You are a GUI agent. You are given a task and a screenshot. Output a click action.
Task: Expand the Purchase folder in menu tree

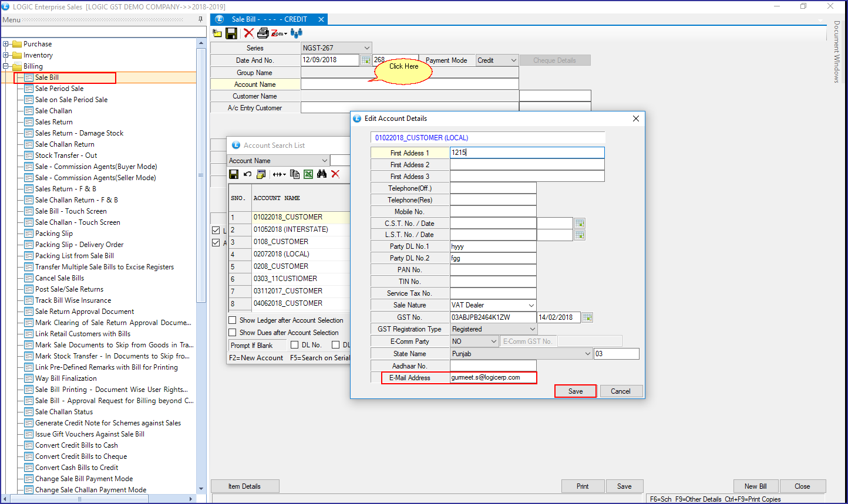coord(6,44)
